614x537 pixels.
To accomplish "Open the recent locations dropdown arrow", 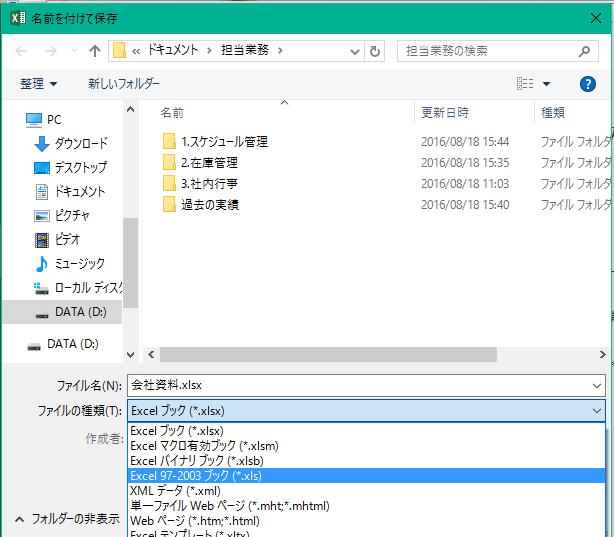I will click(x=74, y=51).
